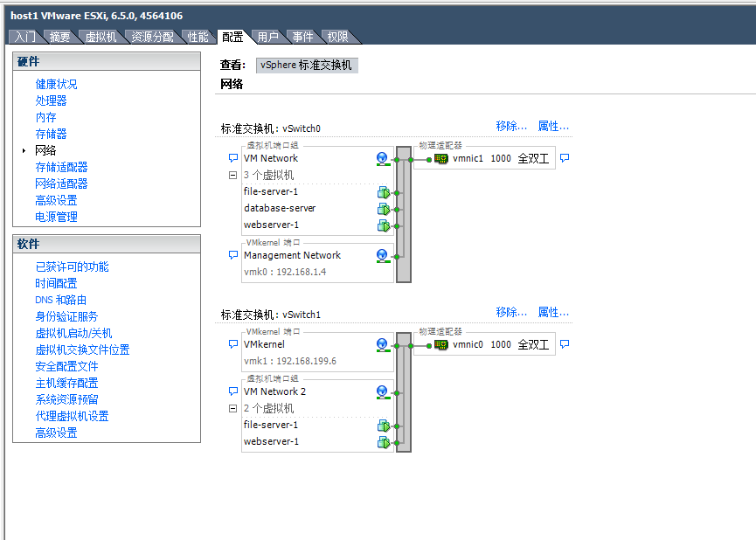Open the info bubble beside vmnic0 adapter
Image resolution: width=756 pixels, height=540 pixels.
[565, 344]
